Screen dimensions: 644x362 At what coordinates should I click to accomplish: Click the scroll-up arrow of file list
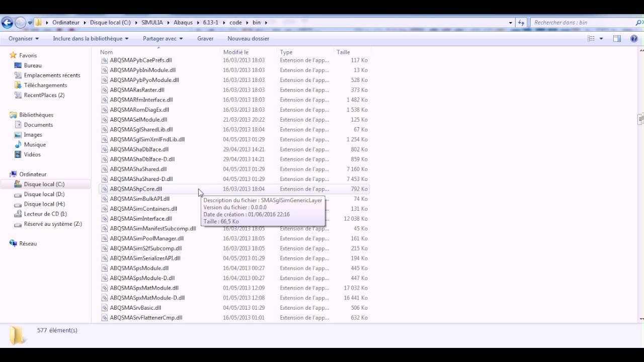(640, 50)
